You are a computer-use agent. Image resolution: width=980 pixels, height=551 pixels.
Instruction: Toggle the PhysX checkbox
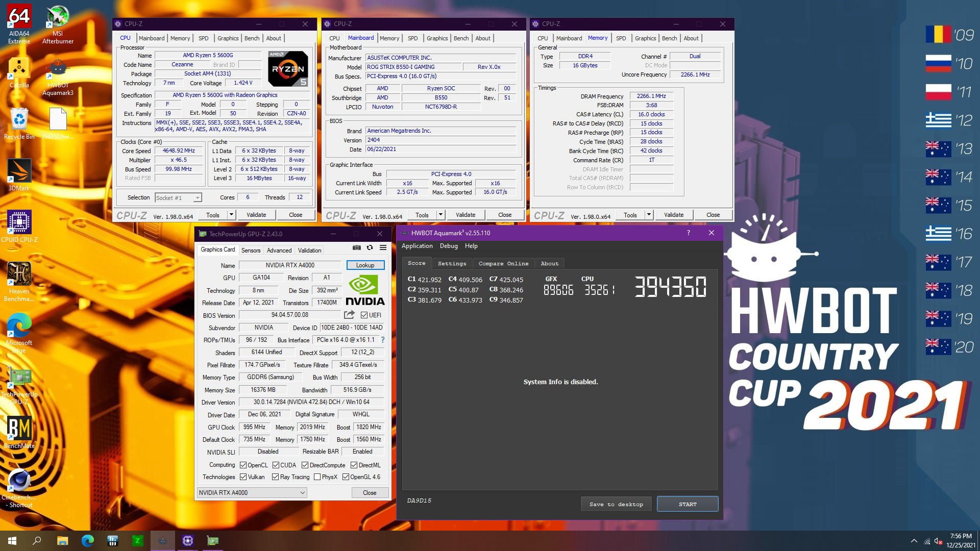[317, 477]
